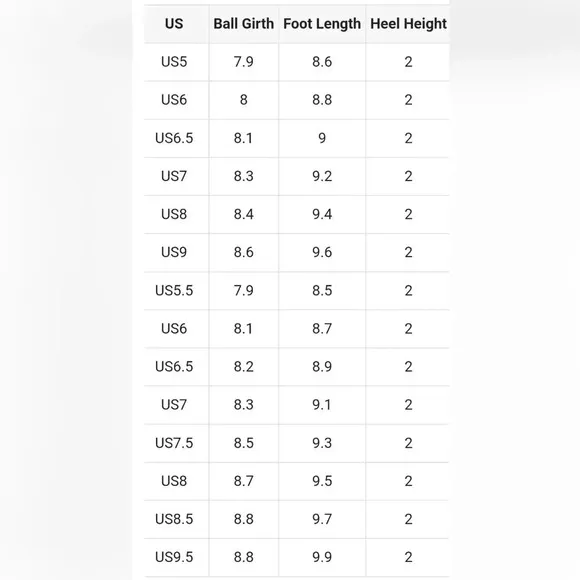Click ball girth value 8.5

243,443
